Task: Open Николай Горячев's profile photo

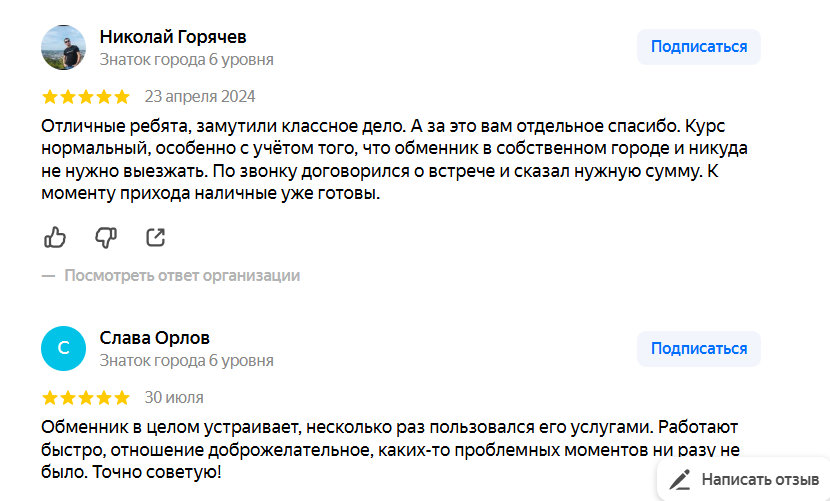Action: click(x=63, y=47)
